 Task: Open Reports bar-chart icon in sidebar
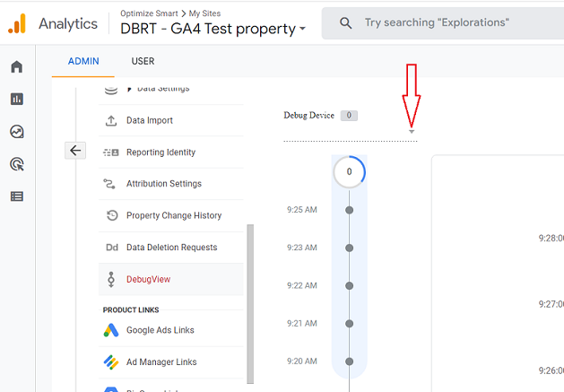pyautogui.click(x=17, y=99)
